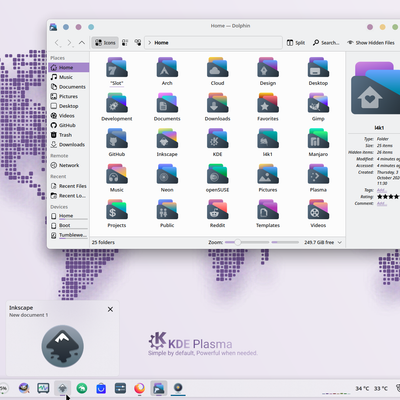
Task: Set the star rating in info panel
Action: pyautogui.click(x=388, y=197)
